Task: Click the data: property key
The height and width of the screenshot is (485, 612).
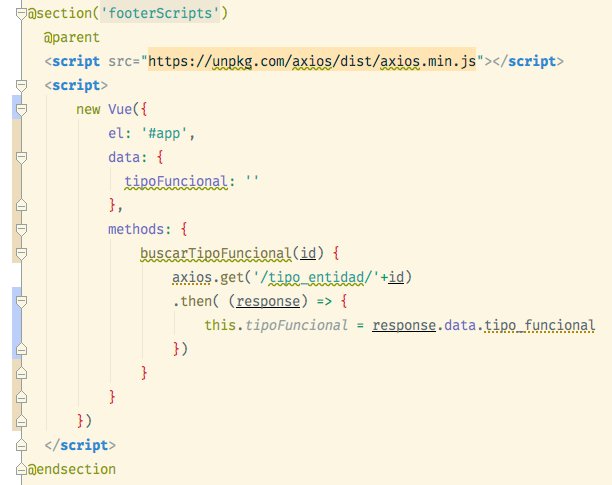Action: click(x=128, y=157)
